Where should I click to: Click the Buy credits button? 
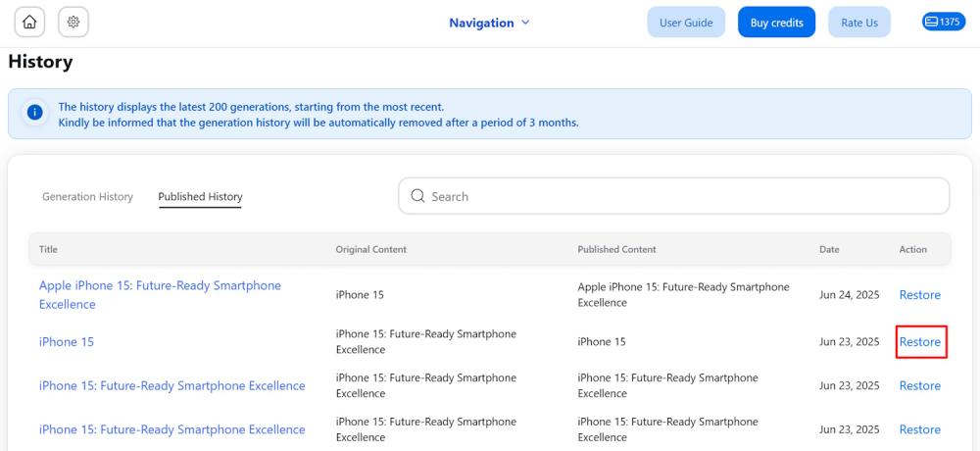[x=777, y=23]
